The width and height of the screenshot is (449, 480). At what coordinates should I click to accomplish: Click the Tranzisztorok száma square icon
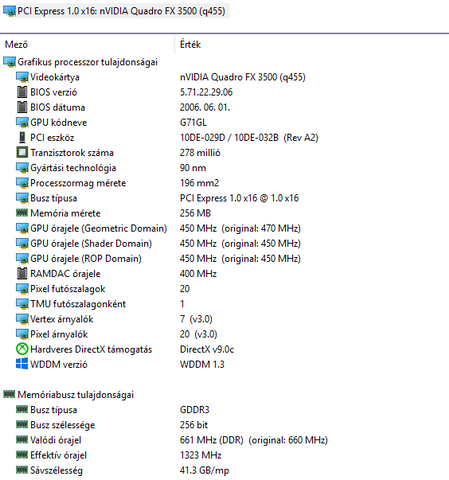tap(22, 153)
